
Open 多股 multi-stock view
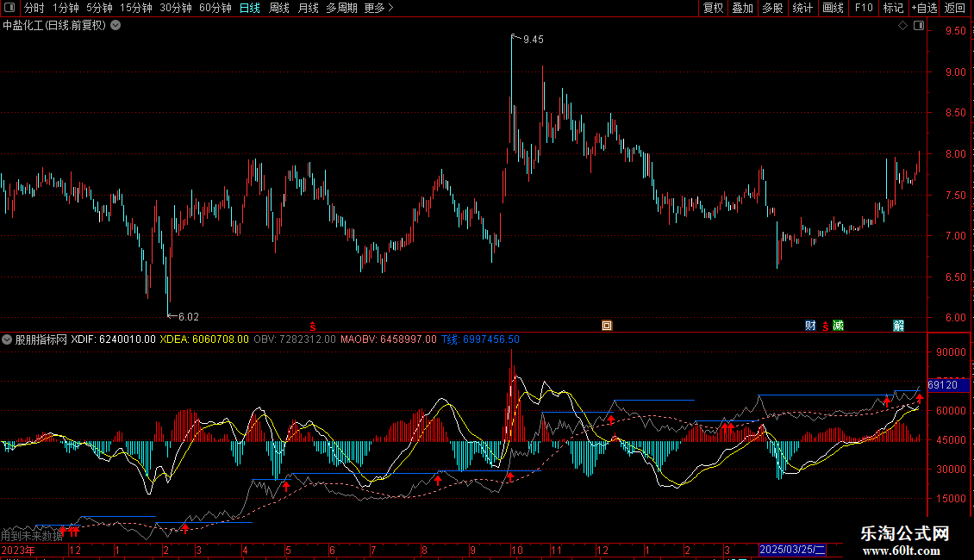tap(773, 8)
